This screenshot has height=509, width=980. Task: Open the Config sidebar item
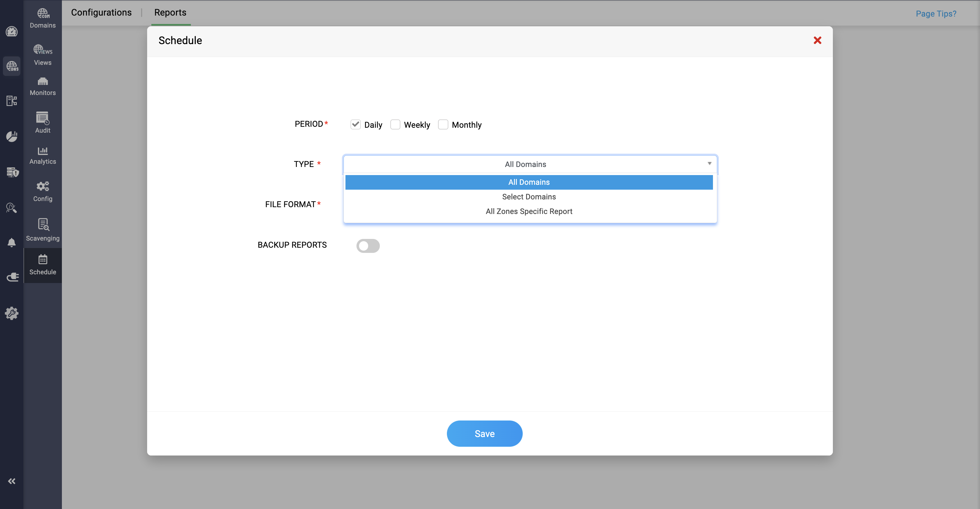pyautogui.click(x=42, y=192)
